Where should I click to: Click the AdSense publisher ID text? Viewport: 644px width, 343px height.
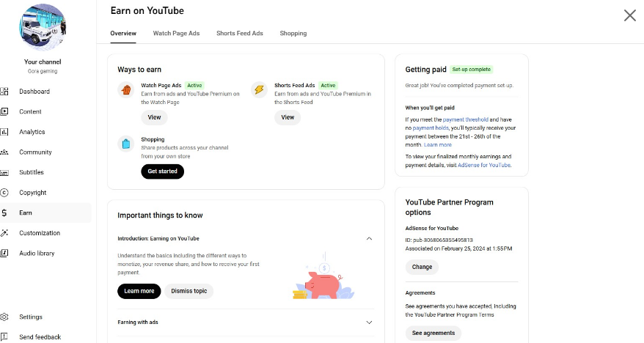pyautogui.click(x=439, y=240)
